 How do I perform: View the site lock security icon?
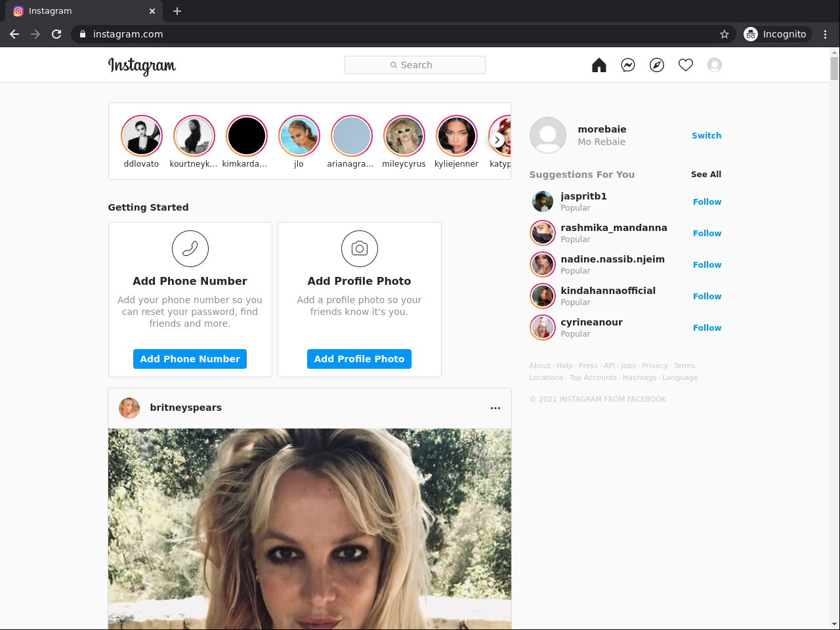click(83, 34)
